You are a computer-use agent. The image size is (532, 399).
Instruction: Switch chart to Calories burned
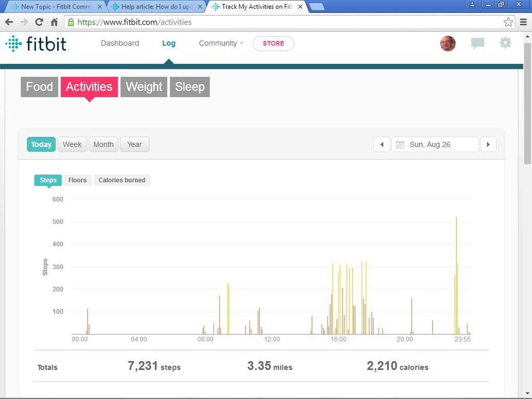[x=122, y=180]
